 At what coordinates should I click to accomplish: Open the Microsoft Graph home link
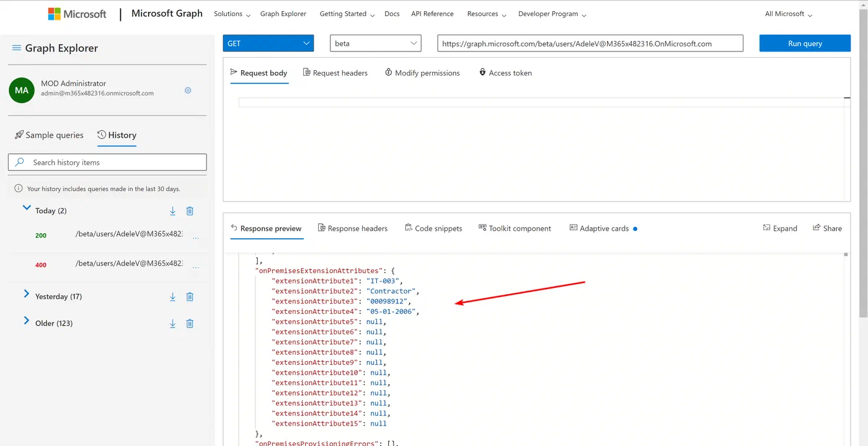(x=167, y=14)
